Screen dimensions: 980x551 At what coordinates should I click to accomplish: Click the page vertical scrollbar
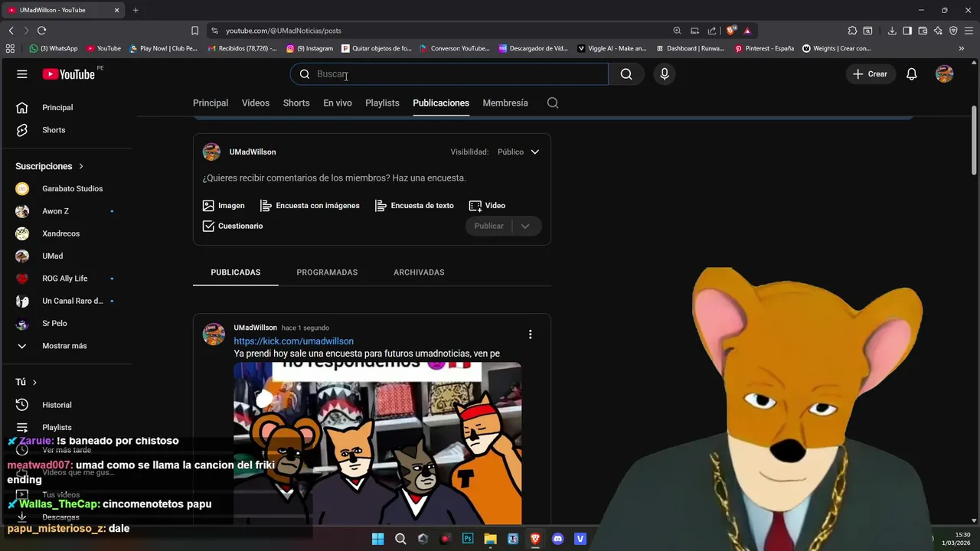(x=974, y=142)
